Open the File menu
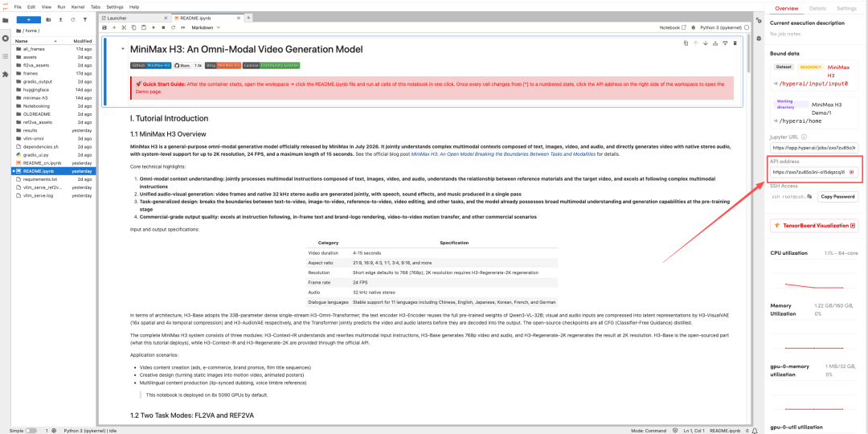The height and width of the screenshot is (434, 868). pyautogui.click(x=18, y=7)
